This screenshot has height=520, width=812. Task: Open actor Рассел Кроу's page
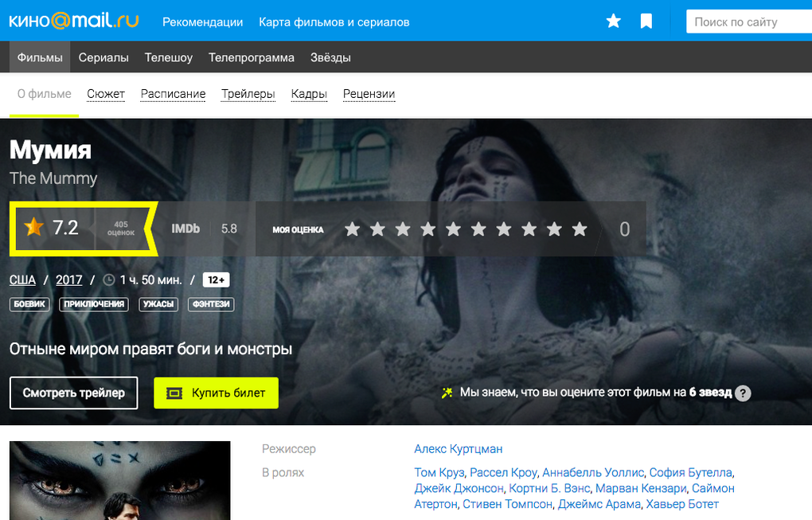pos(503,473)
